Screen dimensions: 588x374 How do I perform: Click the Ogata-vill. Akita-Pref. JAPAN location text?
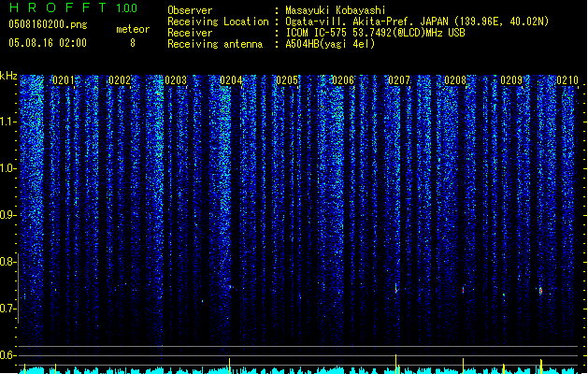point(417,22)
